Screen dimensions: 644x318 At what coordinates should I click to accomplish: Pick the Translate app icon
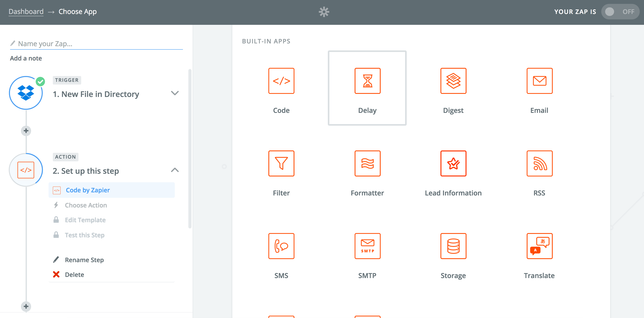point(539,246)
